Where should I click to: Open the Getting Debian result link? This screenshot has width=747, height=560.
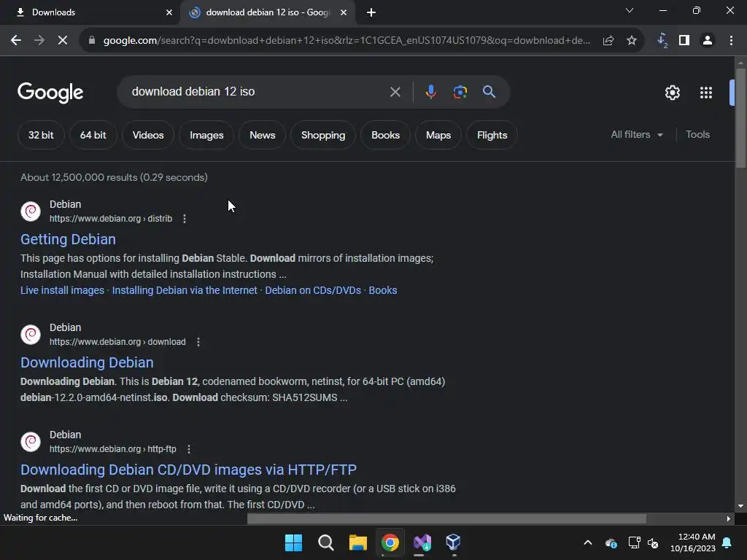click(x=68, y=239)
